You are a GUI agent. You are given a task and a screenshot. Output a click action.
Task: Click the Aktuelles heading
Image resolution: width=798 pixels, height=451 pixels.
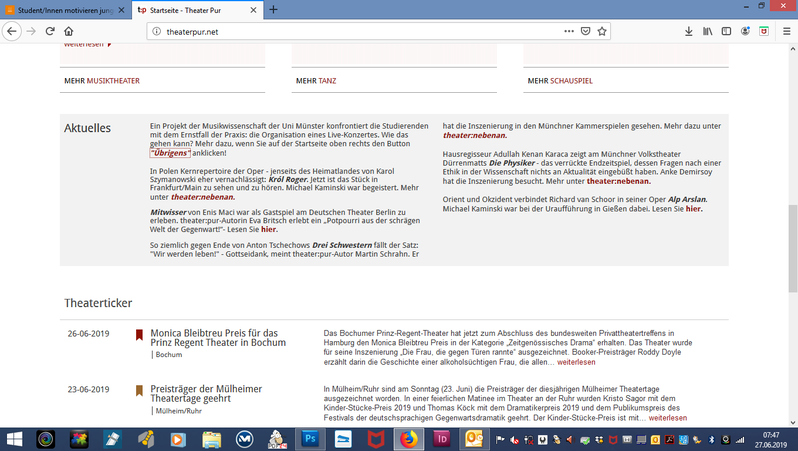[x=88, y=128]
